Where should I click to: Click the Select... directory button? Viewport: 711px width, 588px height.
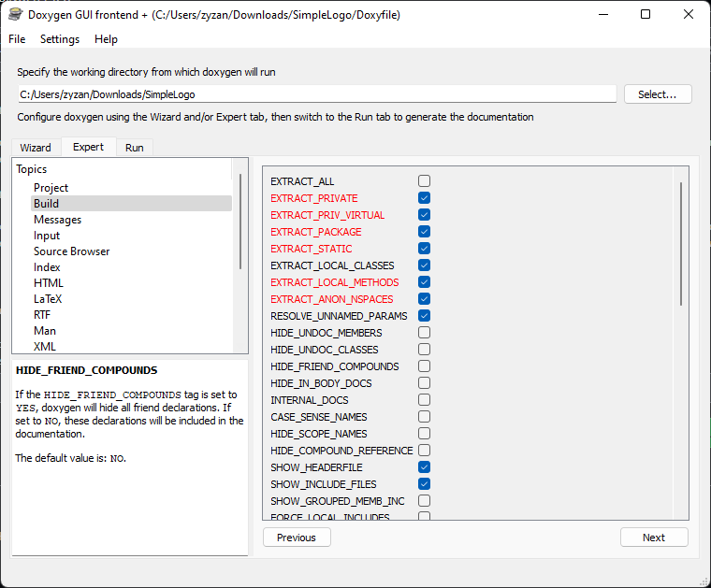[658, 94]
